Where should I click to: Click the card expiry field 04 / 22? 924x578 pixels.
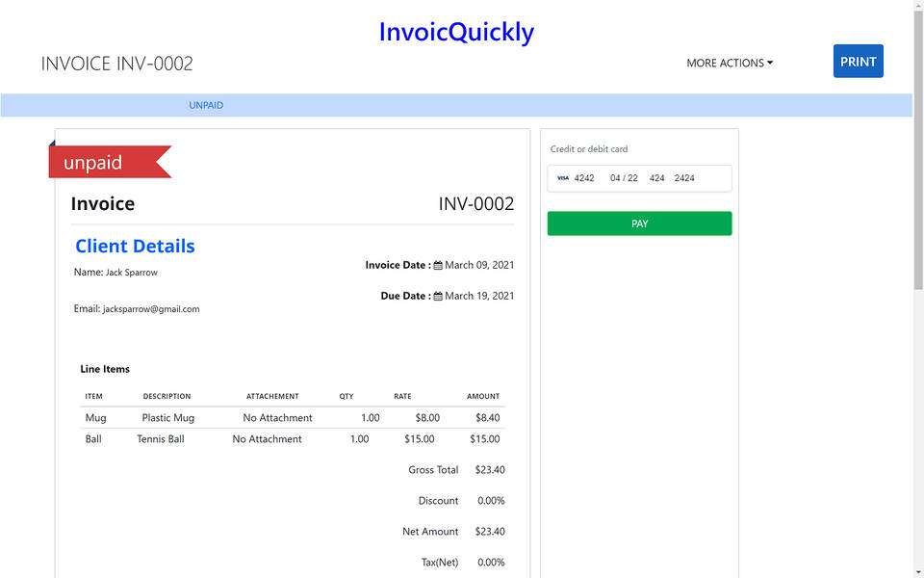pos(624,178)
